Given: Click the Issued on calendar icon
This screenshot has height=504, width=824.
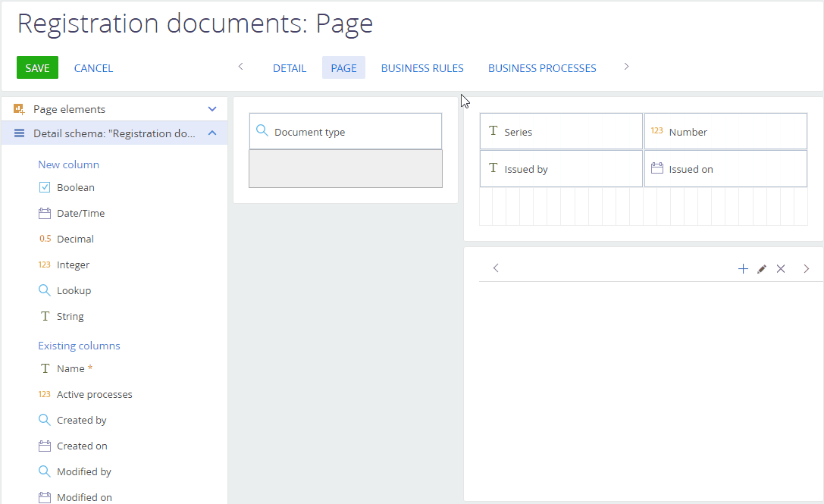Looking at the screenshot, I should coord(657,168).
